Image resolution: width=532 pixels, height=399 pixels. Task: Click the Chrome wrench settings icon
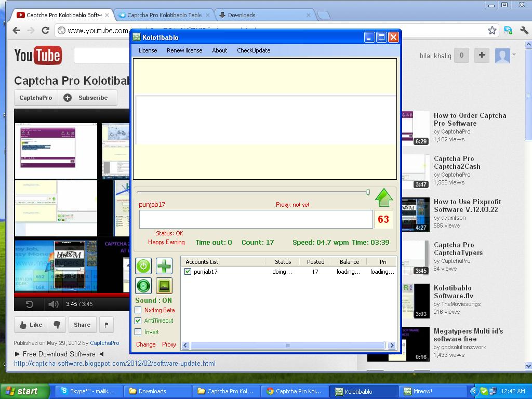click(524, 31)
